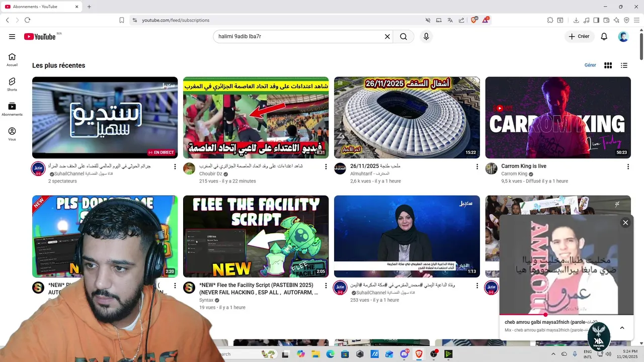Open Brave Wallet icon
The width and height of the screenshot is (644, 362).
click(606, 20)
